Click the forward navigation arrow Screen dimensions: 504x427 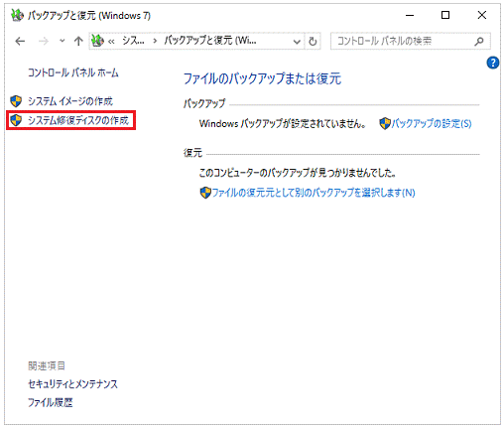click(x=44, y=42)
